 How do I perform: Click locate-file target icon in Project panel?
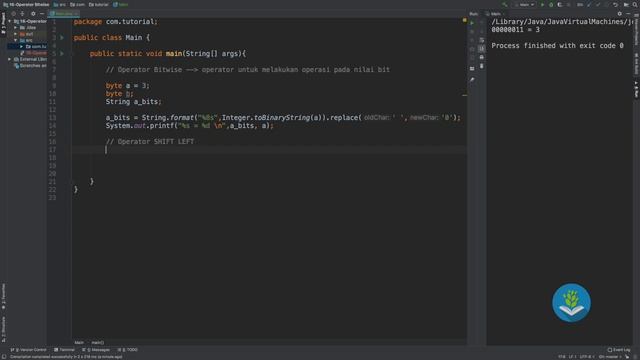(13, 13)
